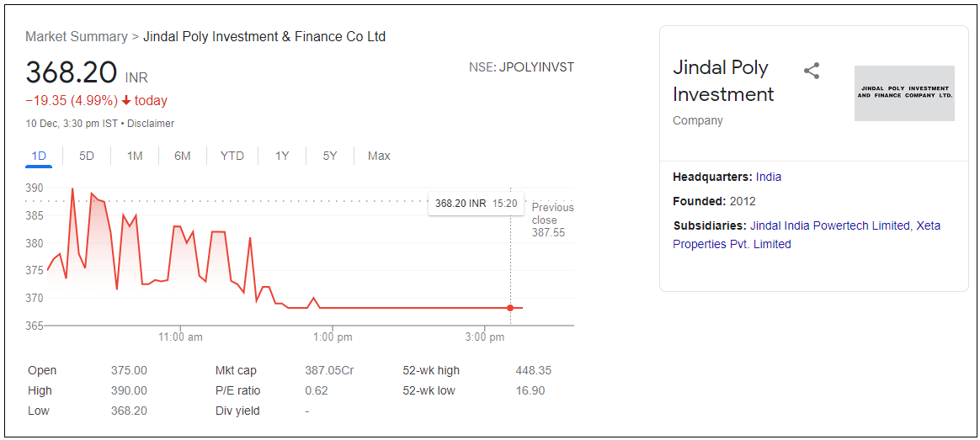The width and height of the screenshot is (980, 440).
Task: Click the red down arrow next to today
Action: [126, 101]
